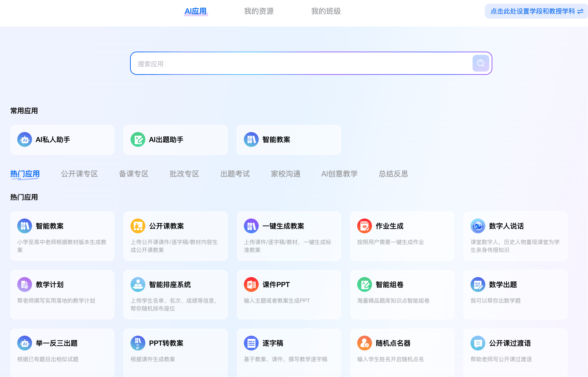Screen dimensions: 588x377
Task: Select the 公开课专区 category
Action: click(x=79, y=174)
